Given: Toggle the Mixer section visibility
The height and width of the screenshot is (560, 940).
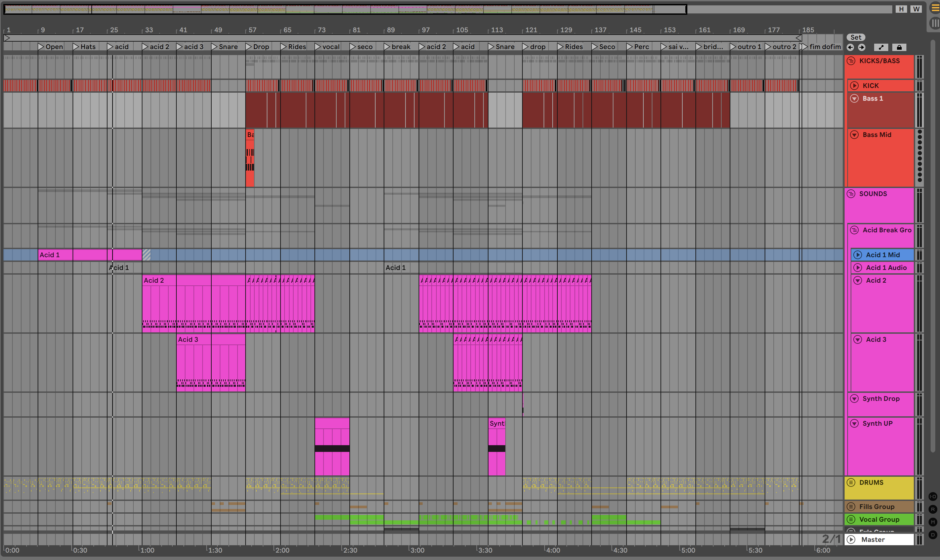Looking at the screenshot, I should point(933,522).
